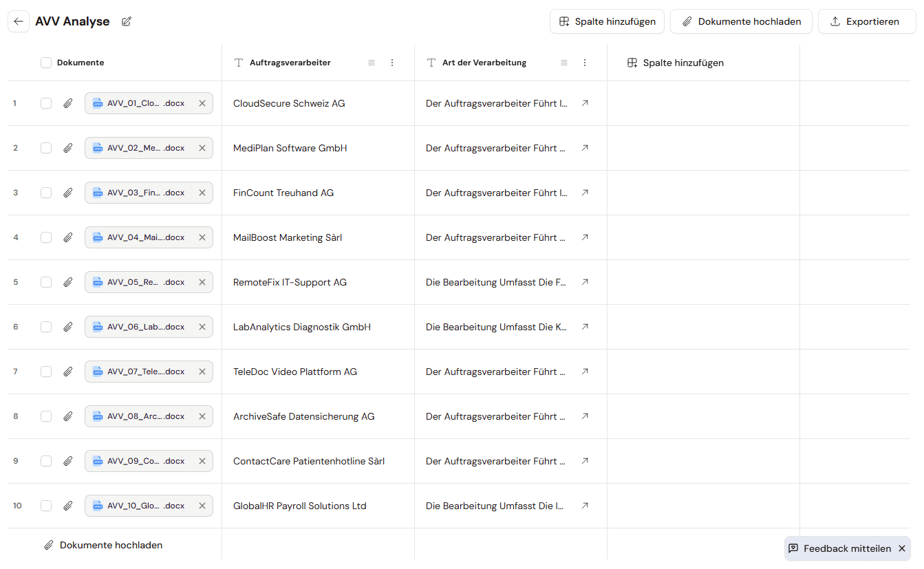
Task: Click the paperclip icon in row 3
Action: 67,193
